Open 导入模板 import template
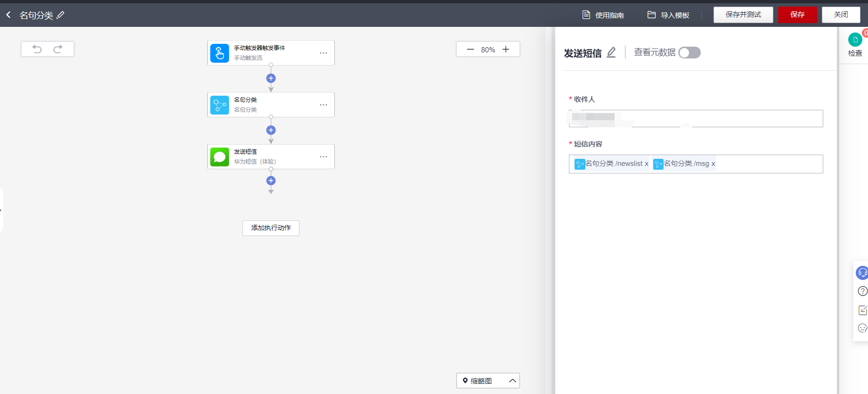Screen dimensions: 868x394 (668, 15)
